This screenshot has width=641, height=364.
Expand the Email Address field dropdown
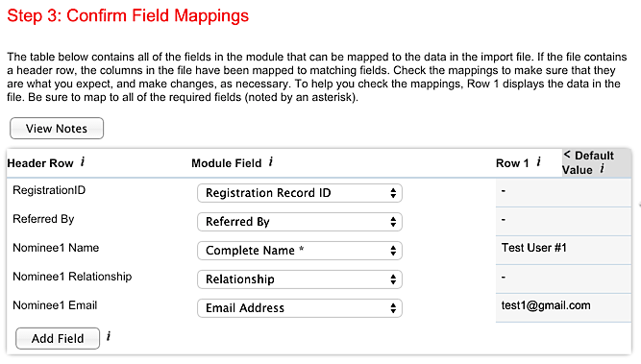300,308
